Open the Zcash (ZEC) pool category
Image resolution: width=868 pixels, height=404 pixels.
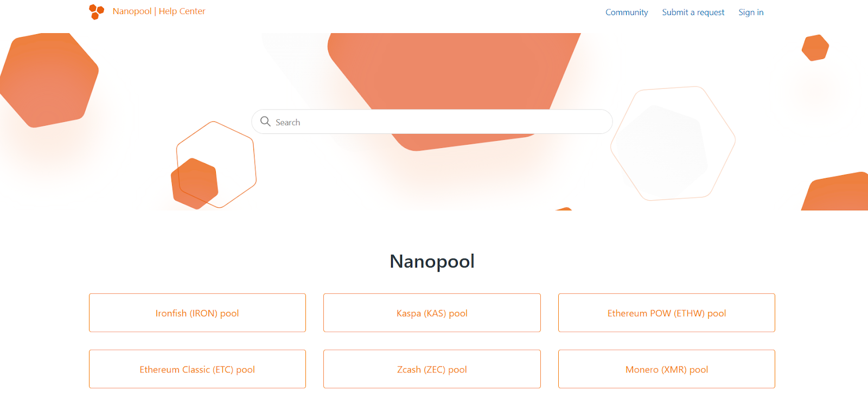[432, 369]
